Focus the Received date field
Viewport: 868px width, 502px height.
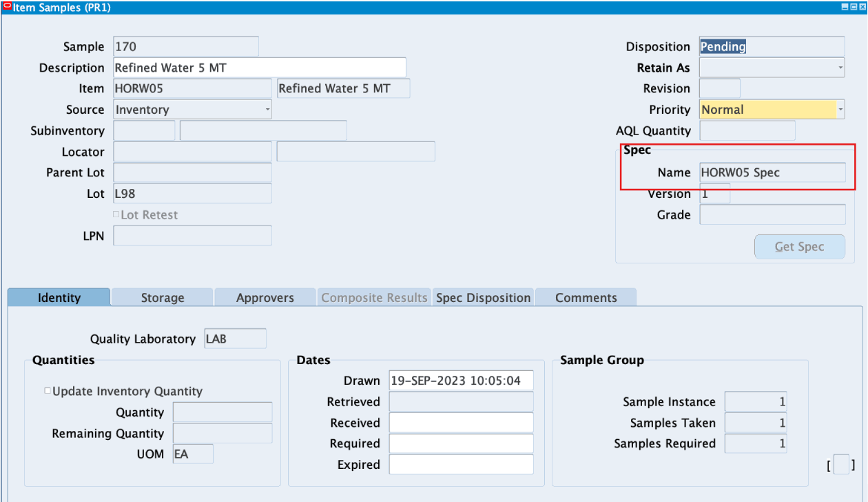[461, 423]
